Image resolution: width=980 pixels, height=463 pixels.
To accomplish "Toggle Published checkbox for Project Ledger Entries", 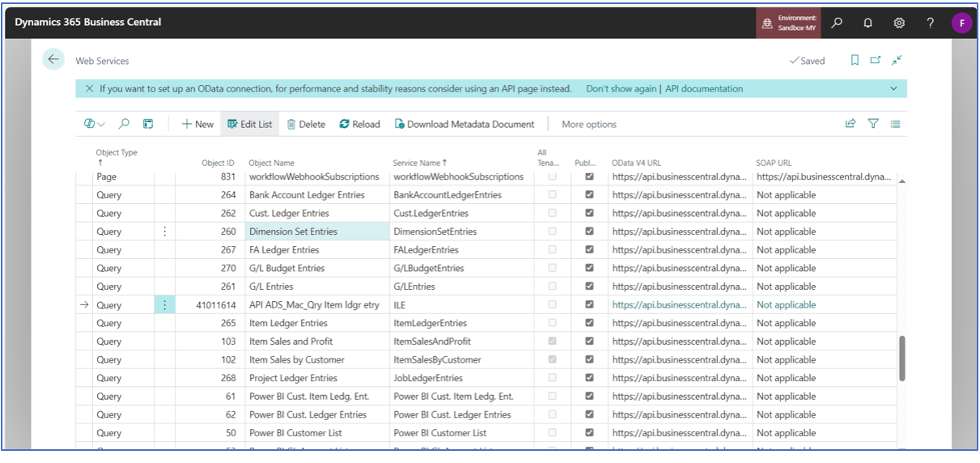I will [x=589, y=378].
